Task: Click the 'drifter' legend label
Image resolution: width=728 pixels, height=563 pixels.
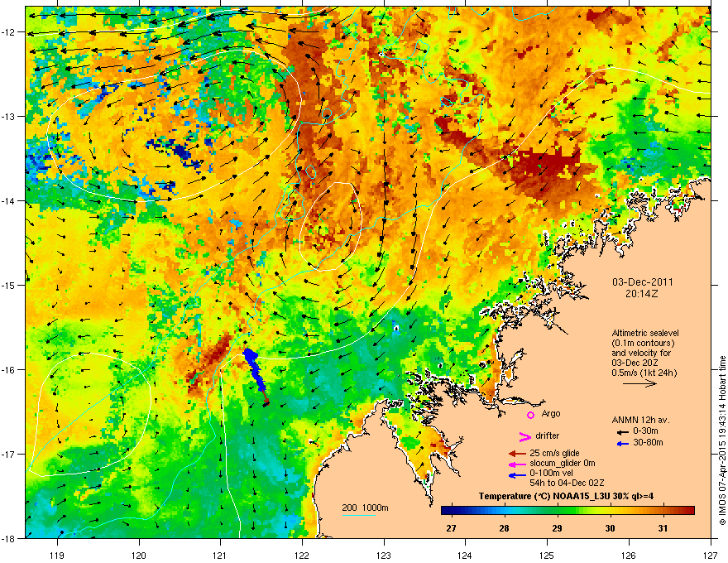Action: pos(547,435)
